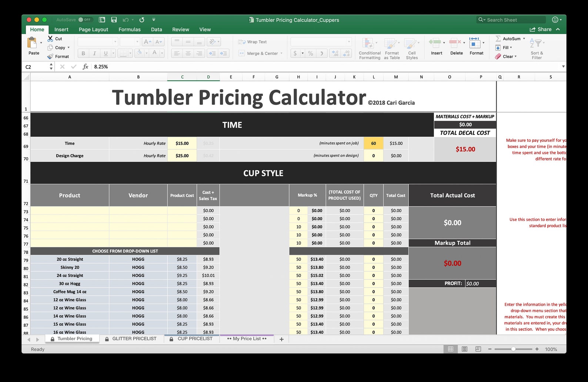Click the Cut scissors icon
The image size is (588, 382).
coord(50,38)
